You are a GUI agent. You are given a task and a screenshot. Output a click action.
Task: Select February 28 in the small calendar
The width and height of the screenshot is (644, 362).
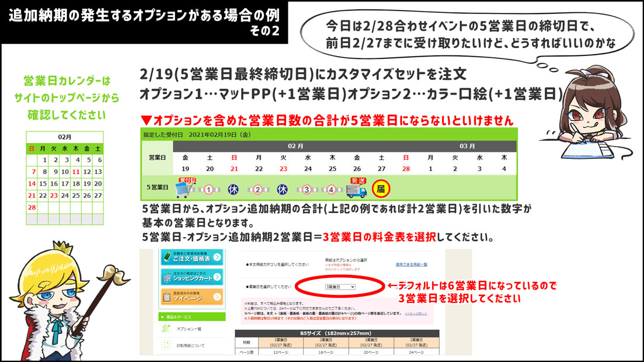click(32, 207)
